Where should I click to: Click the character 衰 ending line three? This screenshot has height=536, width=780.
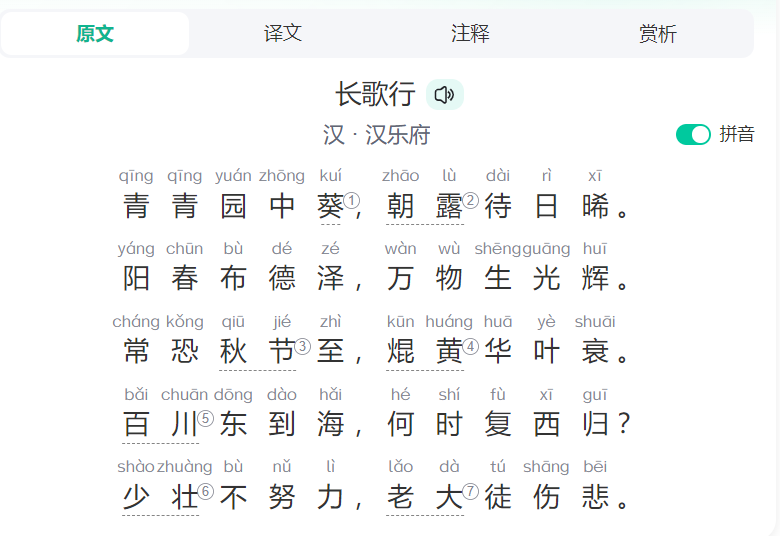pyautogui.click(x=595, y=351)
